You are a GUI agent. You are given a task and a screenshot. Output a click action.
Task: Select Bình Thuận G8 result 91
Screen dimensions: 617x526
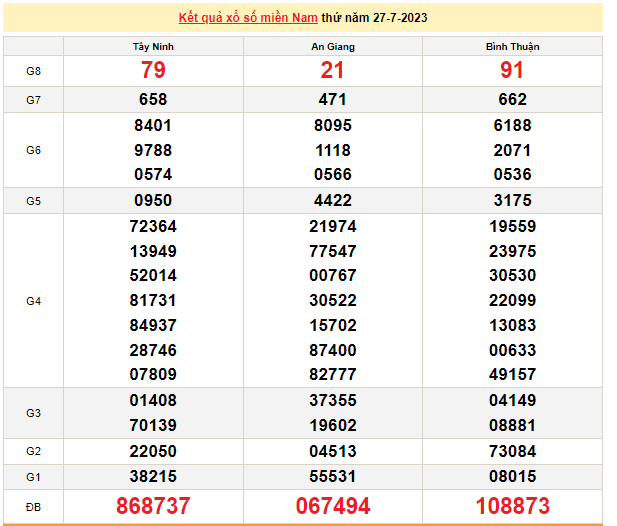pos(512,70)
